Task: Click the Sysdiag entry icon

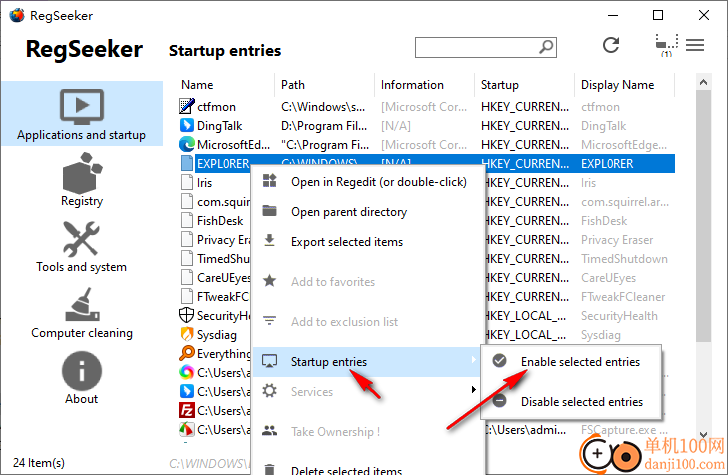Action: pos(187,334)
